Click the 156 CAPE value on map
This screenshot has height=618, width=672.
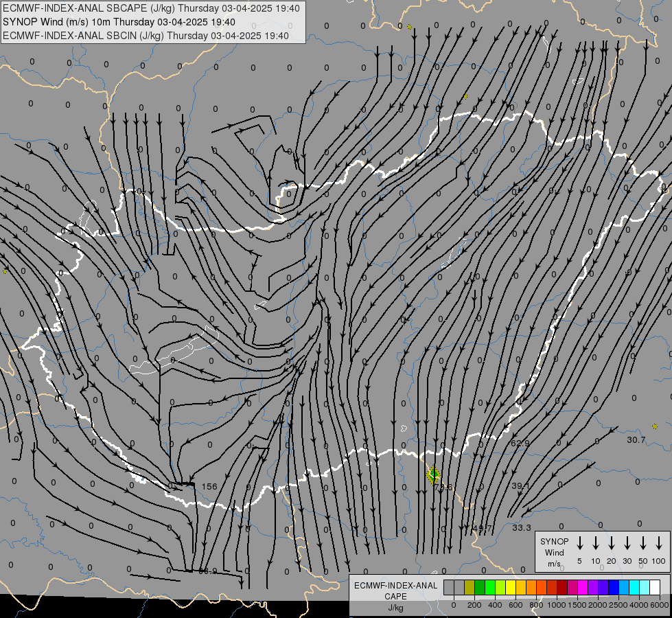pyautogui.click(x=209, y=486)
